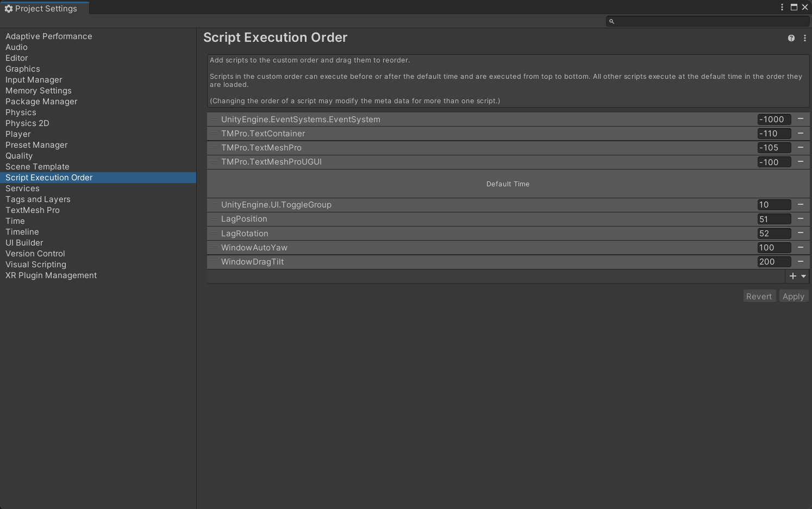This screenshot has height=509, width=812.
Task: Remove the LagPosition script entry
Action: click(801, 219)
